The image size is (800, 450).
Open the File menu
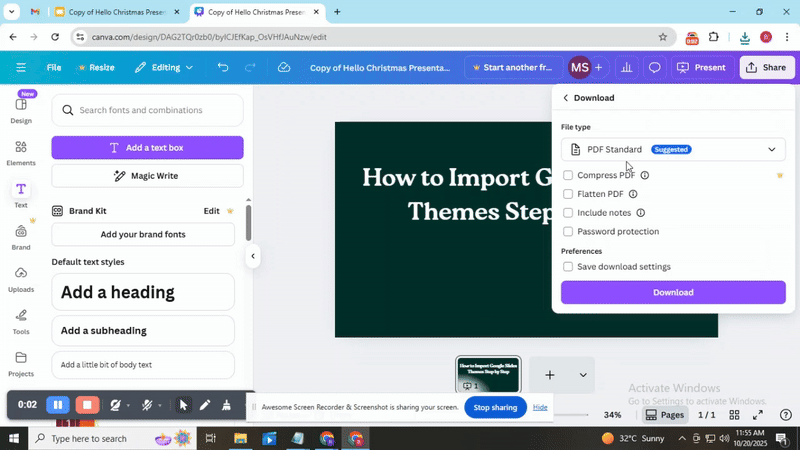click(54, 68)
